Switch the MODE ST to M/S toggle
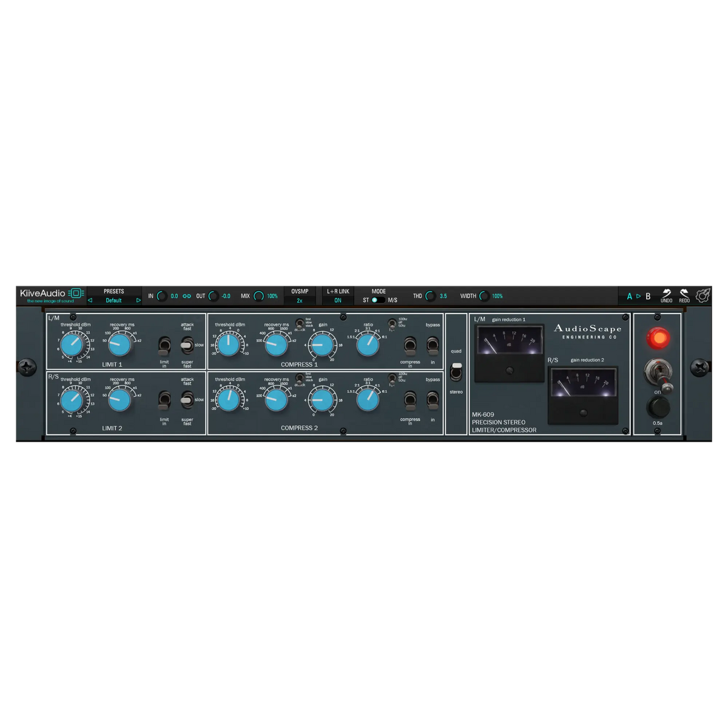Screen dimensions: 728x728 (x=378, y=300)
